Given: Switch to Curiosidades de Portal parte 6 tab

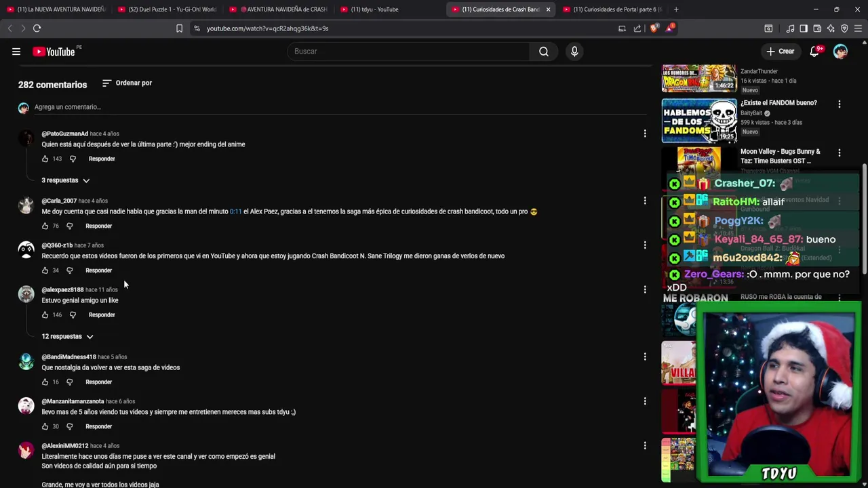Looking at the screenshot, I should pyautogui.click(x=612, y=9).
